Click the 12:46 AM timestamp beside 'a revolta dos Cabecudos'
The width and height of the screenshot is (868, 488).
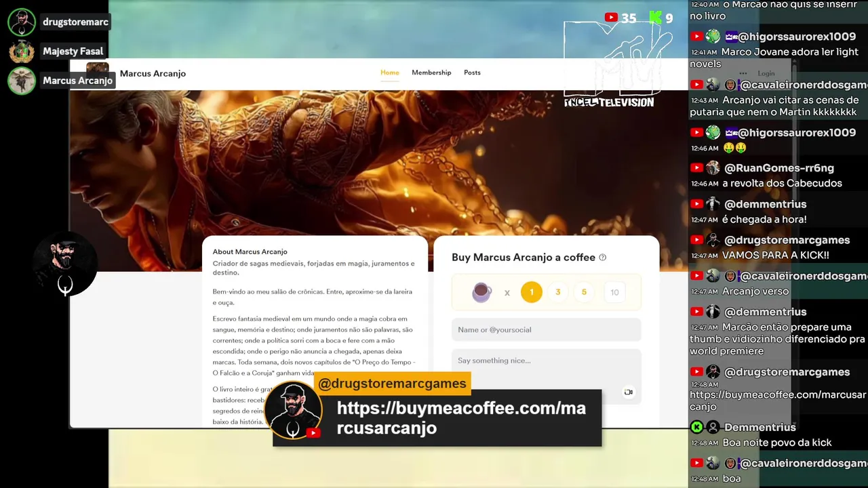(x=705, y=184)
